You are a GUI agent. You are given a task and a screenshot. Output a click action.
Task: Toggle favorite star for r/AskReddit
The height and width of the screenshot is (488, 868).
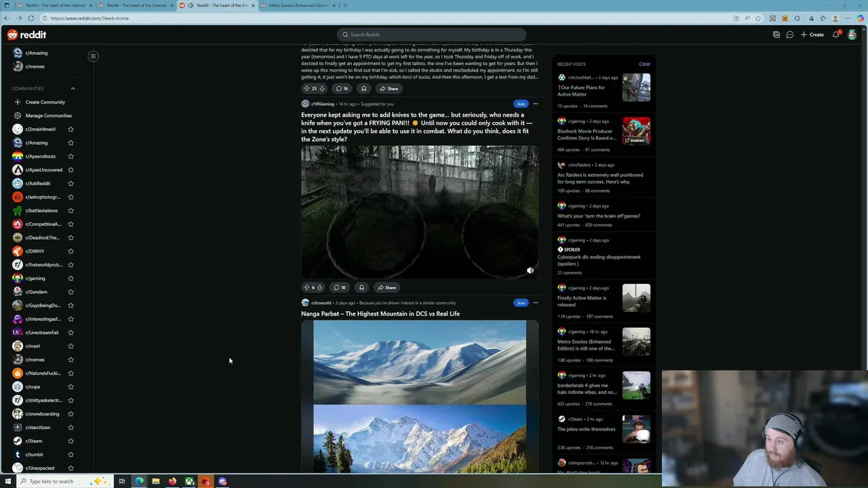(x=71, y=183)
